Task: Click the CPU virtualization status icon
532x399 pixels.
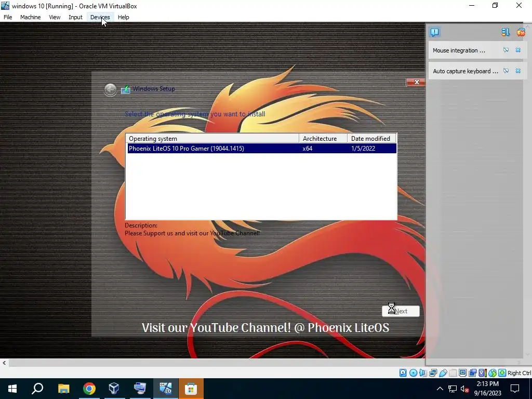Action: (482, 373)
